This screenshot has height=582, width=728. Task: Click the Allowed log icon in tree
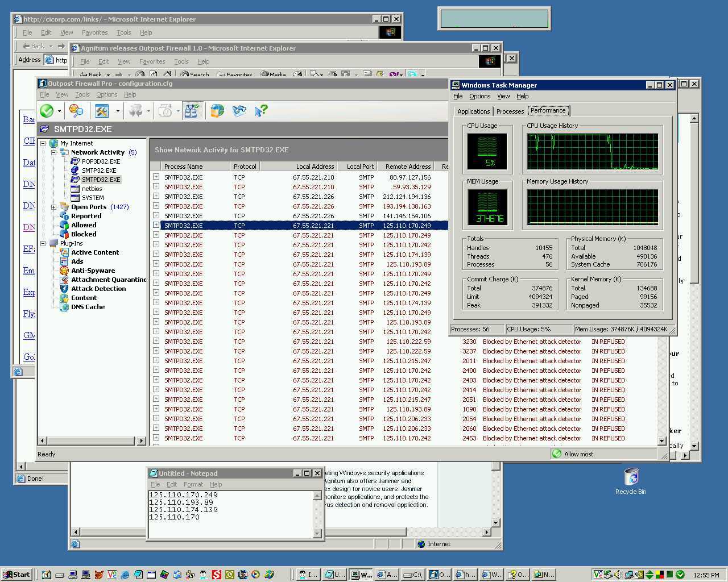coord(64,225)
